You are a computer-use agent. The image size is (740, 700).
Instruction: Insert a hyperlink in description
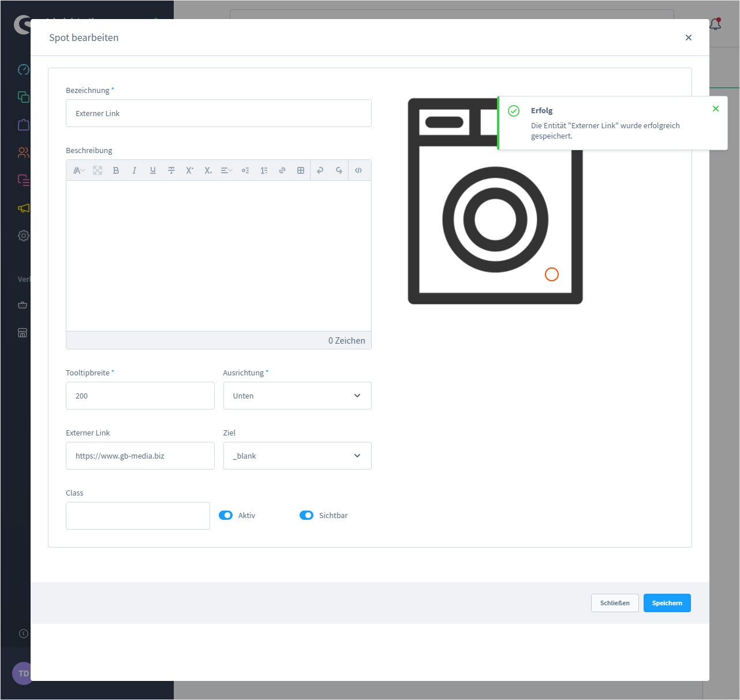[282, 170]
